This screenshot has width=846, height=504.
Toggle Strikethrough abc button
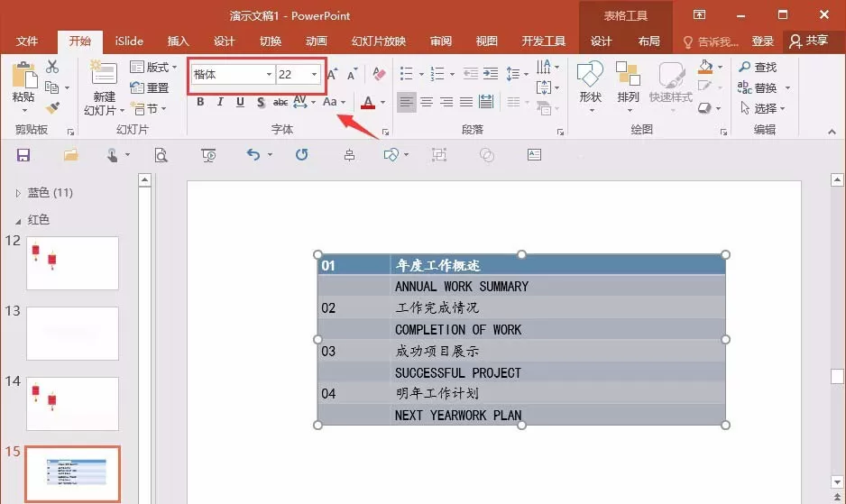pyautogui.click(x=280, y=102)
